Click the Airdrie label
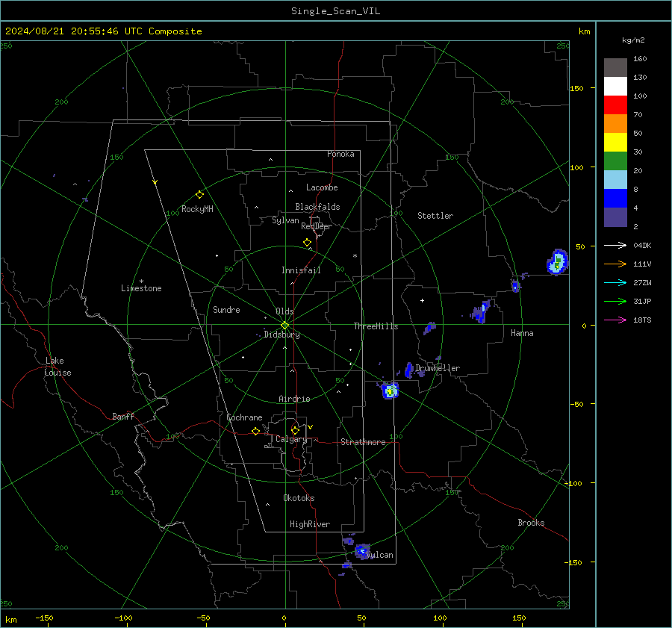This screenshot has height=628, width=672. [294, 399]
